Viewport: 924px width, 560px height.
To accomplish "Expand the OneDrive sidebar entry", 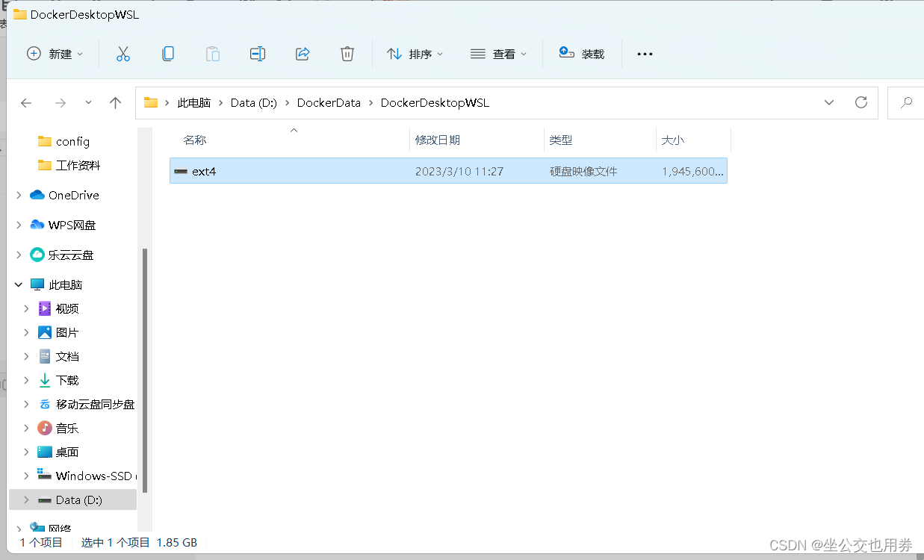I will (x=18, y=195).
